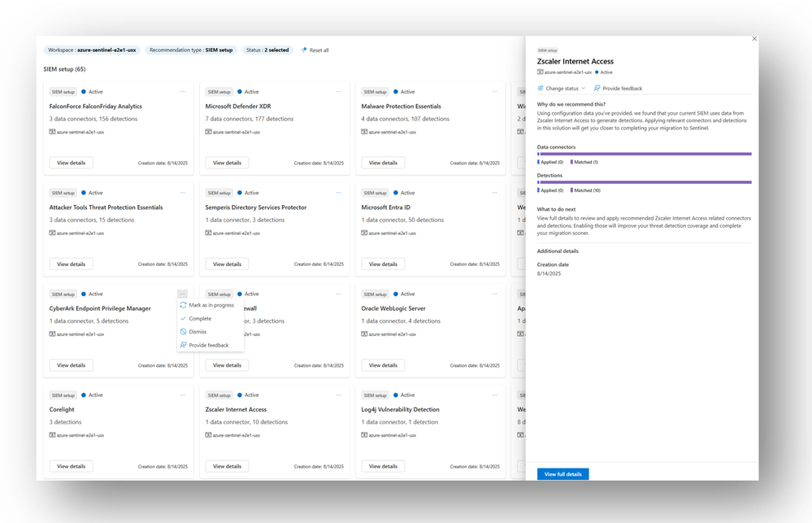The image size is (812, 523).
Task: Click the Oracle WebLogic Server title
Action: (x=393, y=308)
